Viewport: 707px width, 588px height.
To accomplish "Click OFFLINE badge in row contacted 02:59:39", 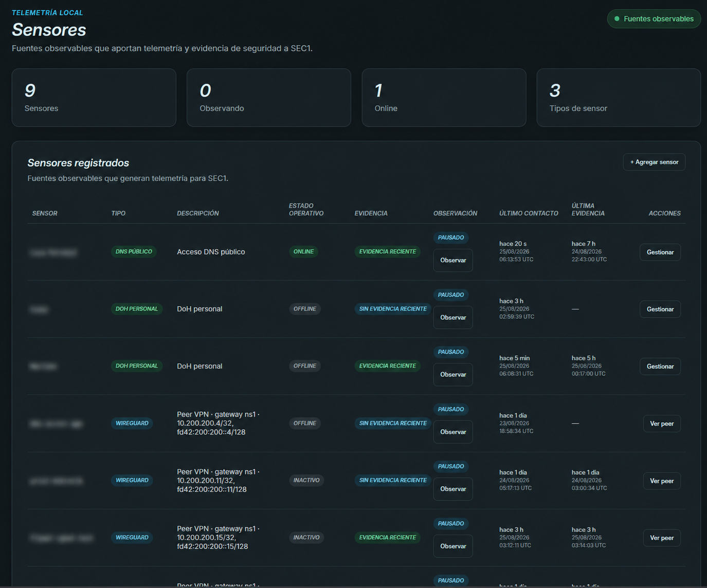I will click(305, 309).
